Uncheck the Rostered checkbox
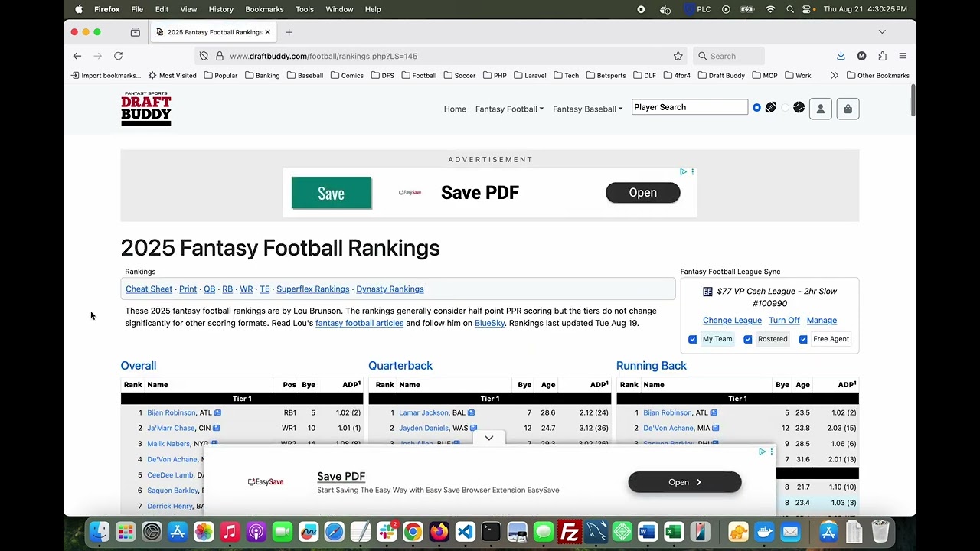Image resolution: width=980 pixels, height=551 pixels. tap(747, 339)
